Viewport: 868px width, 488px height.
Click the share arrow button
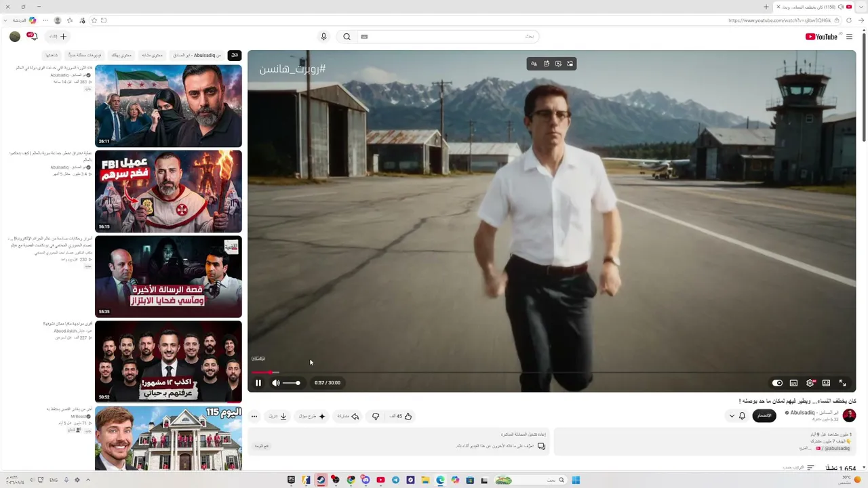349,416
